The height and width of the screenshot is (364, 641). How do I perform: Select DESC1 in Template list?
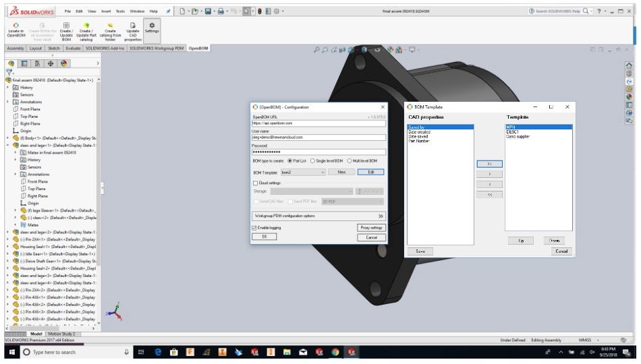[x=512, y=132]
